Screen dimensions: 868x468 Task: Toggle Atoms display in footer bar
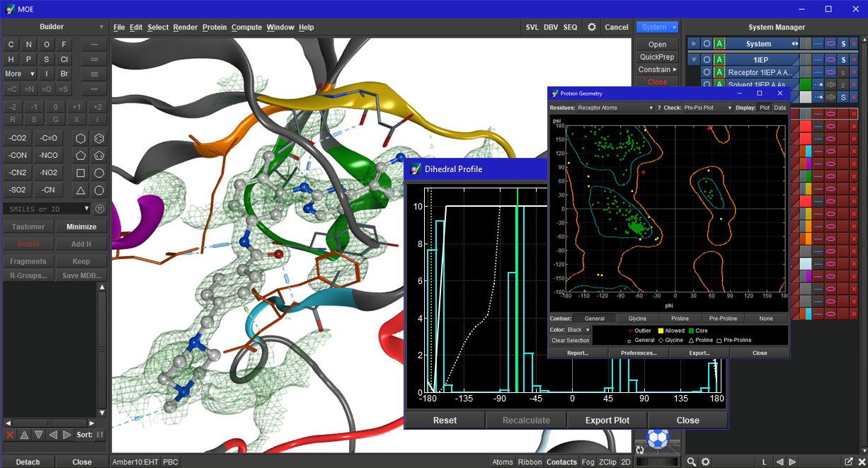(503, 462)
